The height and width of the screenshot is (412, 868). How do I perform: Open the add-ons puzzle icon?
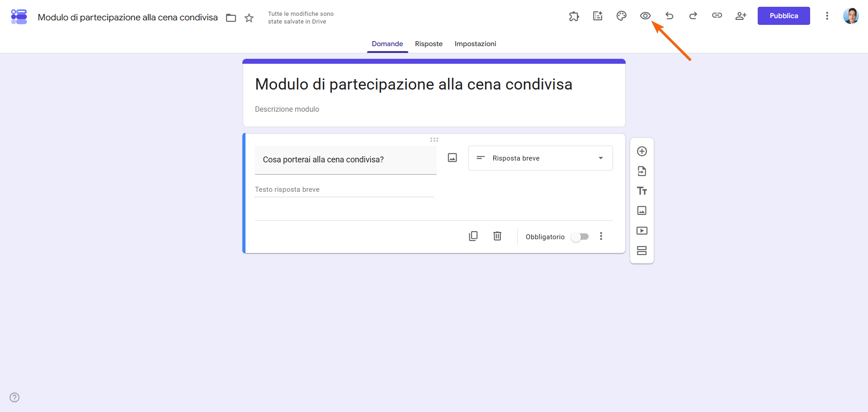pyautogui.click(x=574, y=16)
